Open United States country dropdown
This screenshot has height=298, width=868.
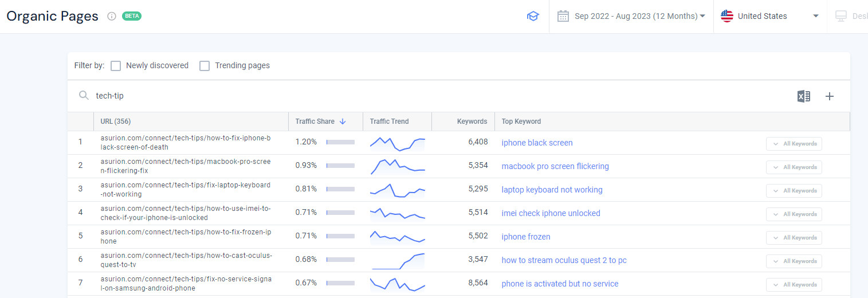pos(770,16)
